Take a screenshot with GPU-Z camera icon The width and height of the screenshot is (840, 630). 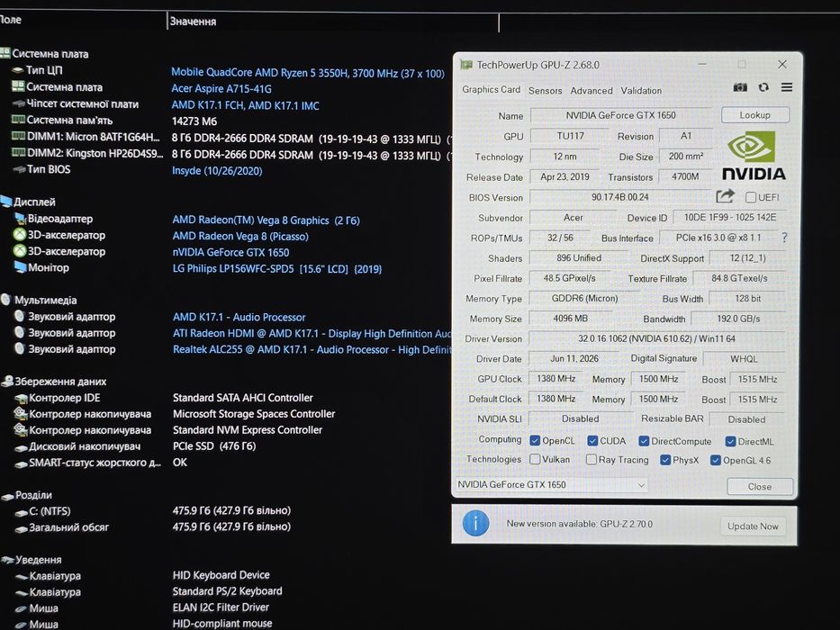(x=740, y=87)
